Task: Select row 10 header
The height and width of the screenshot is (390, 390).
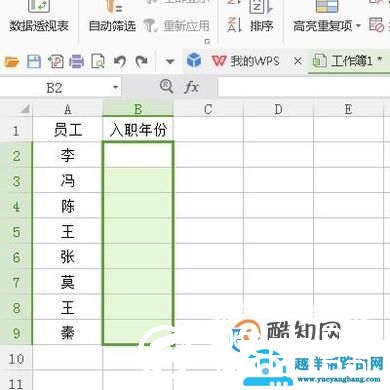Action: click(16, 359)
